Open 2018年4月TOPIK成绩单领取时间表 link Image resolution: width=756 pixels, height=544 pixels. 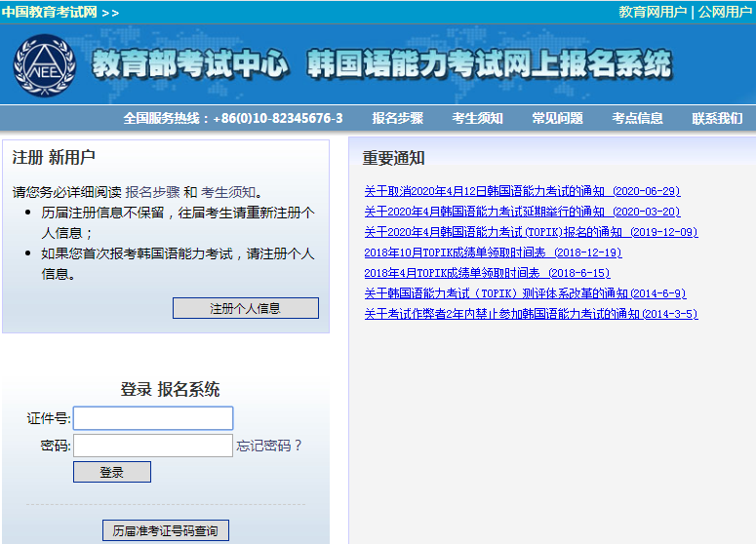click(487, 273)
